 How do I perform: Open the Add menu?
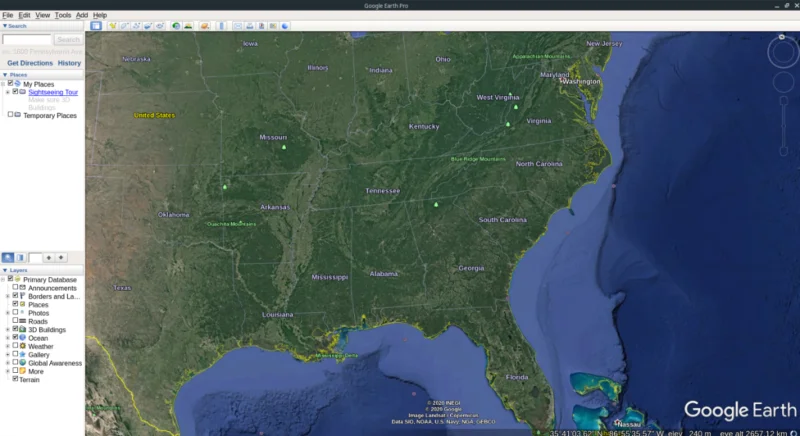coord(82,15)
